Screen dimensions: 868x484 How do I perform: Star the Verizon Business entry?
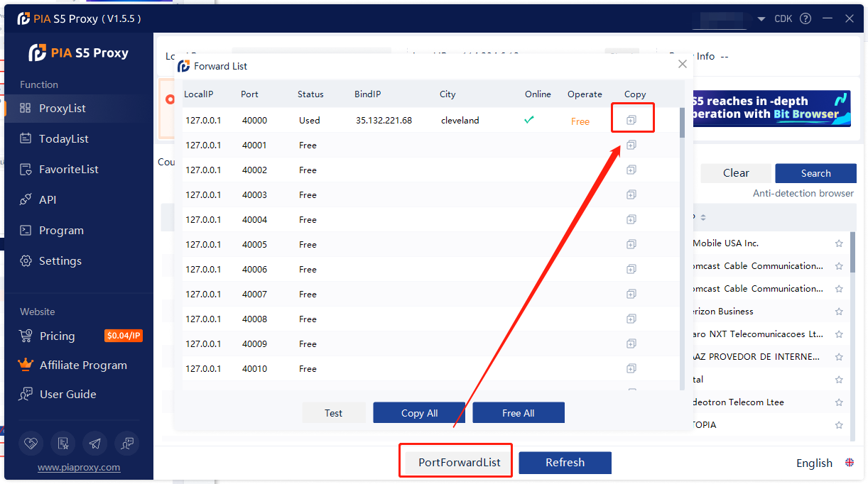click(839, 311)
